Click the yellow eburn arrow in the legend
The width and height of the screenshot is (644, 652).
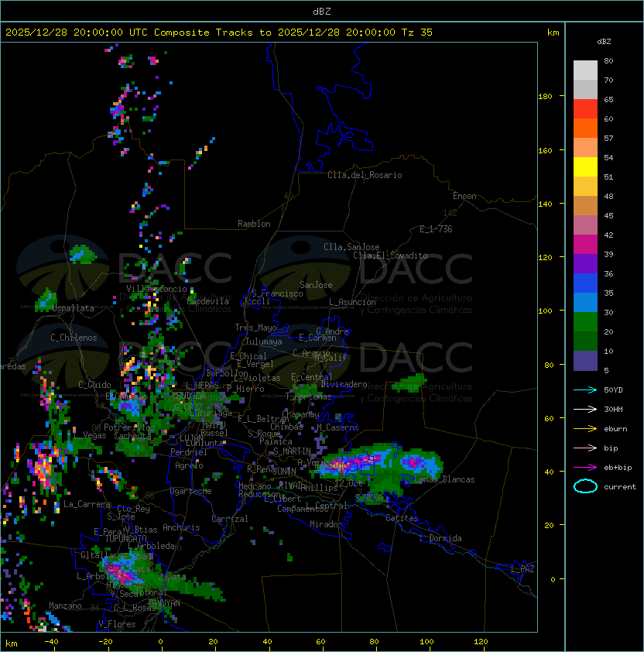point(585,429)
